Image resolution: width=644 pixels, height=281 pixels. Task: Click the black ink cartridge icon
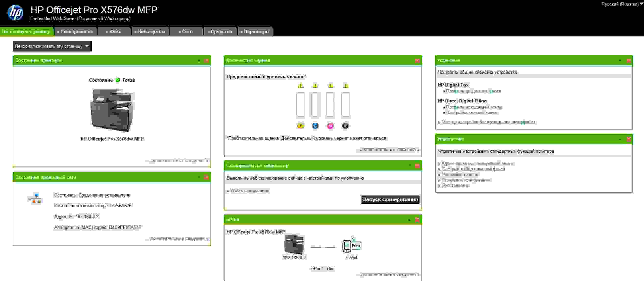tap(345, 126)
